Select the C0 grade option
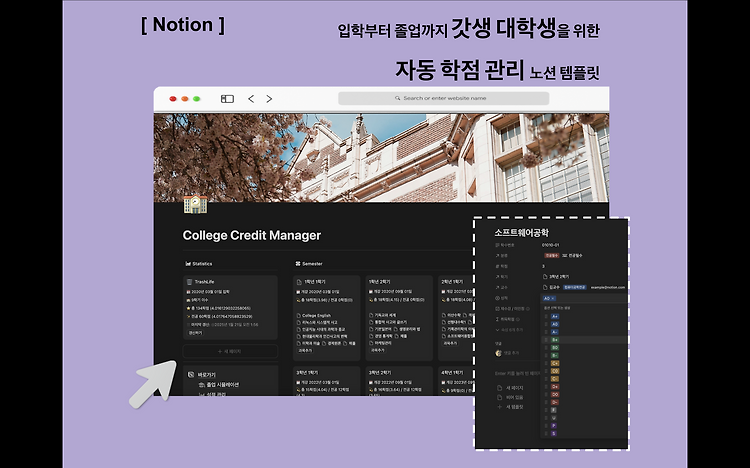The width and height of the screenshot is (750, 468). [x=555, y=371]
